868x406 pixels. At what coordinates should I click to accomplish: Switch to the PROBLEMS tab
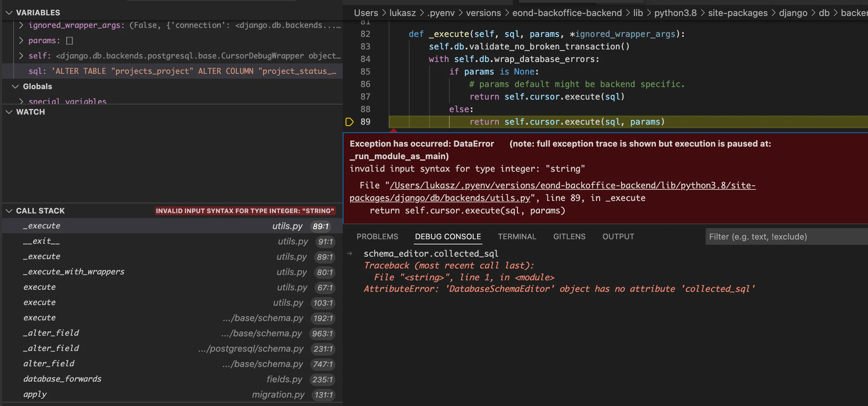(x=377, y=237)
